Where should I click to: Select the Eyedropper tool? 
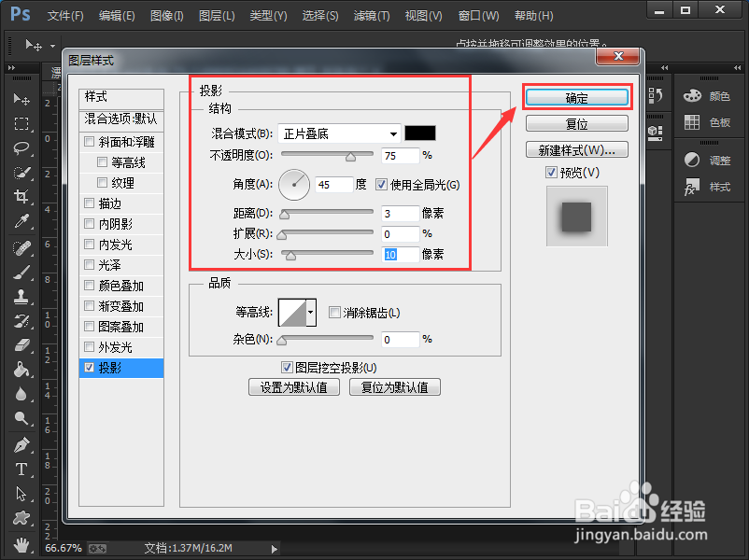[21, 222]
